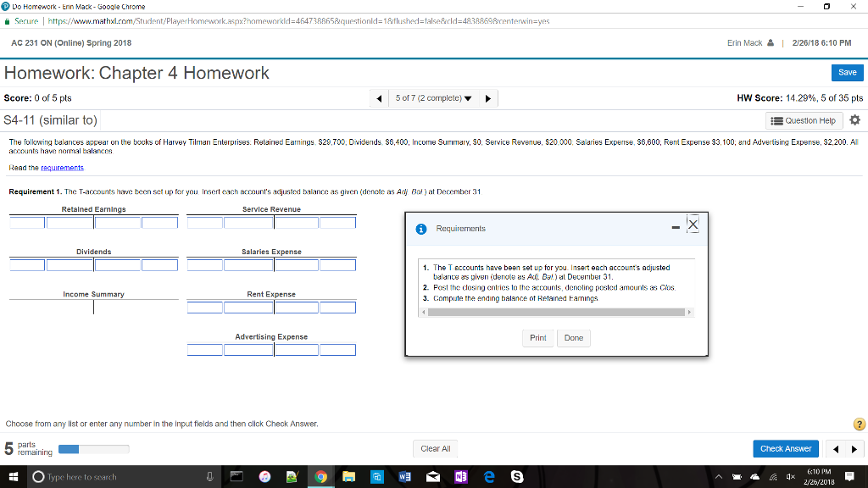Select the first Retained Earnings input field
The height and width of the screenshot is (488, 868).
(26, 221)
